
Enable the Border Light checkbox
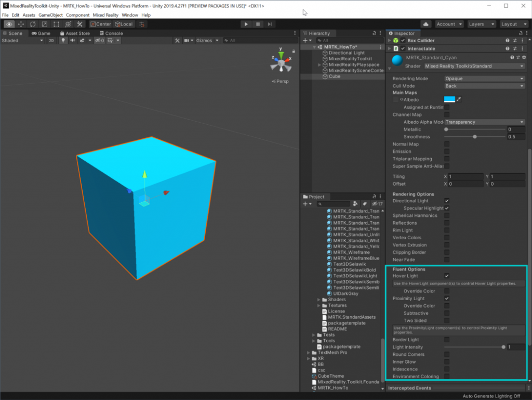tap(446, 339)
